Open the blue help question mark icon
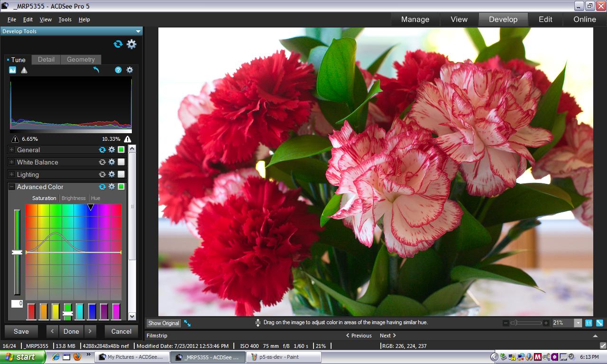The image size is (607, 364). tap(118, 70)
